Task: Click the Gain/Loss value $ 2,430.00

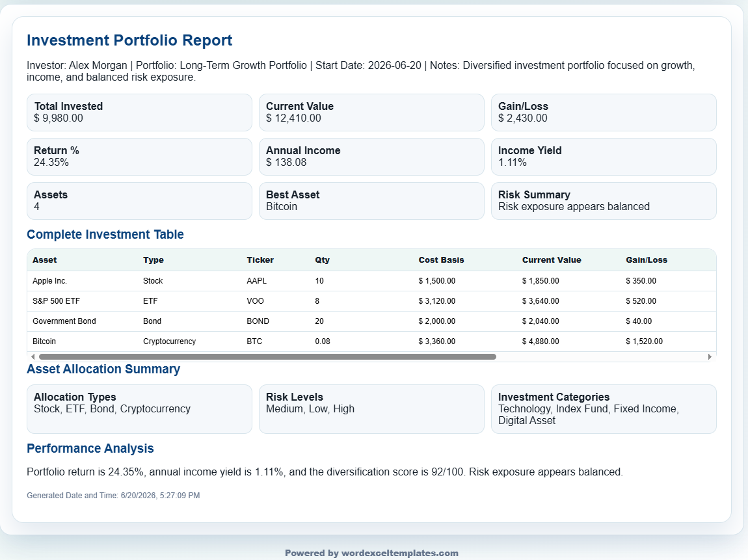Action: (523, 118)
